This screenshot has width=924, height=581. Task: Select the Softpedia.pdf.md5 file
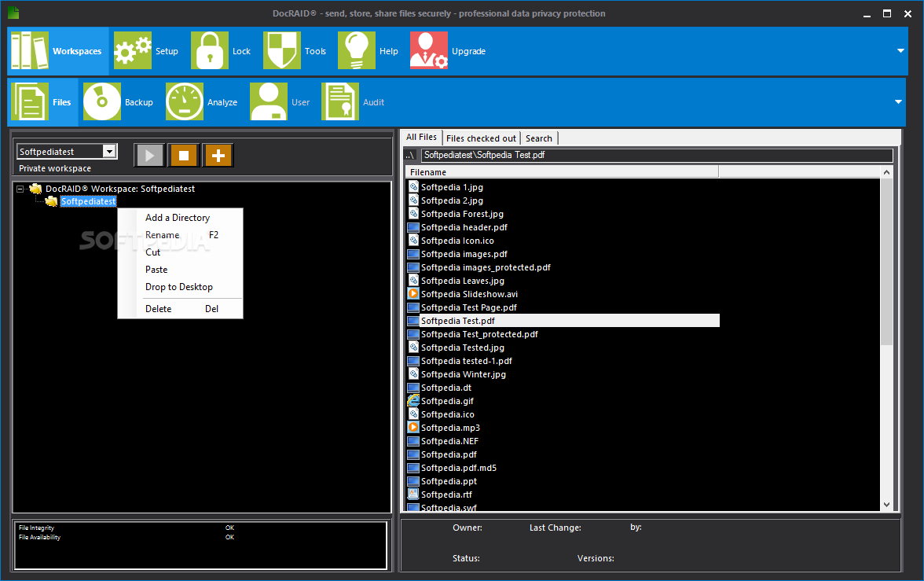459,468
